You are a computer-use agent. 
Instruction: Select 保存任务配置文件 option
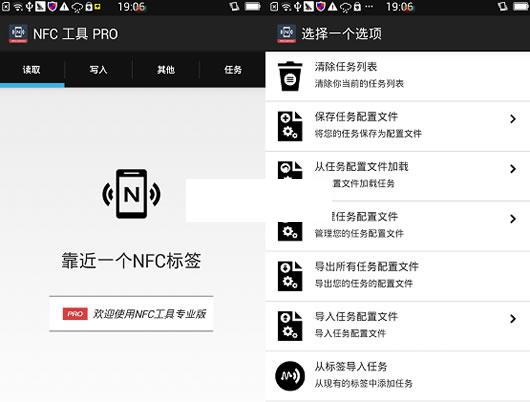tap(398, 126)
